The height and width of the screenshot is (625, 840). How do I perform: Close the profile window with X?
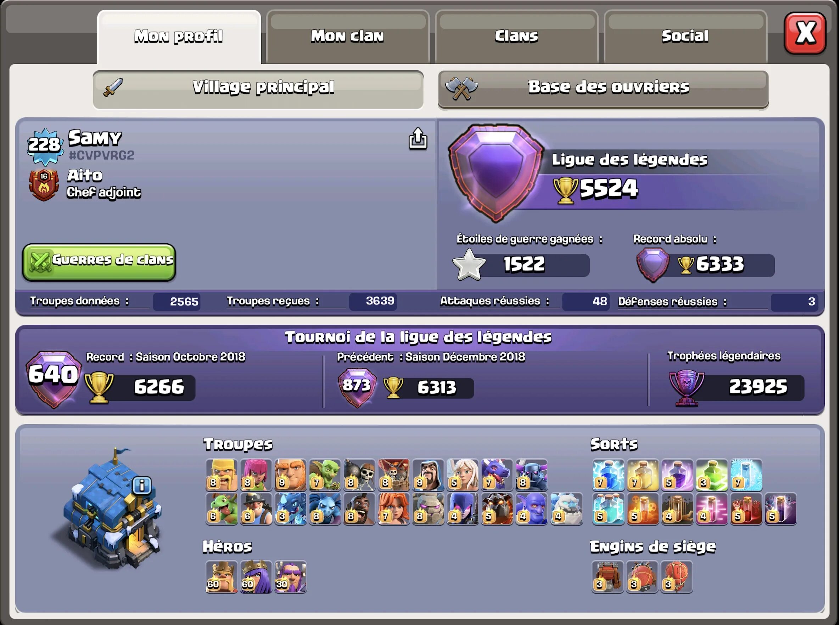(x=805, y=33)
